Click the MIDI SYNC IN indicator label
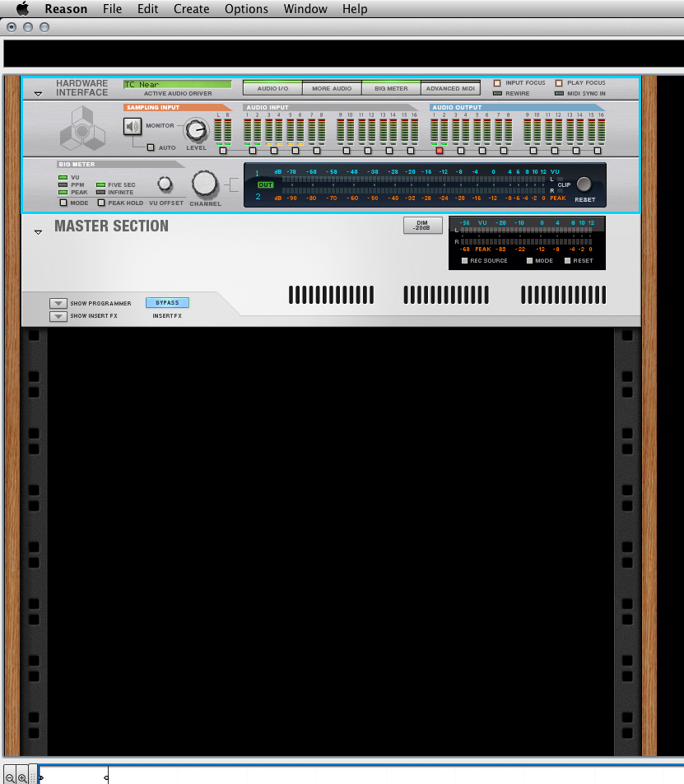684x784 pixels. 586,94
